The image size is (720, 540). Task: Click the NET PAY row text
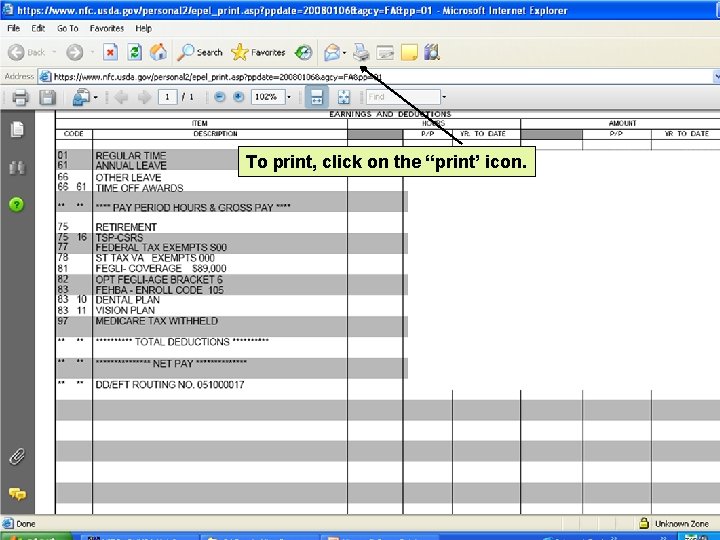171,364
